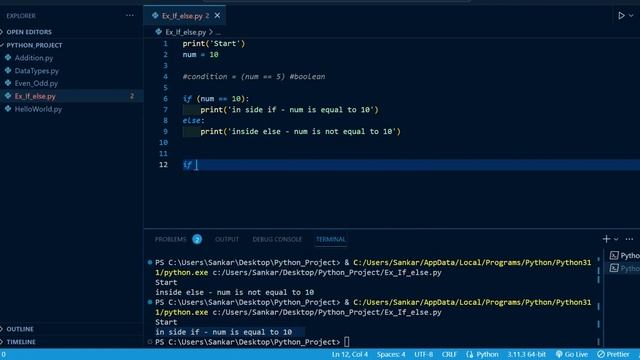The width and height of the screenshot is (640, 360).
Task: Click the Python icon beside HelloWorld.py
Action: tap(8, 109)
